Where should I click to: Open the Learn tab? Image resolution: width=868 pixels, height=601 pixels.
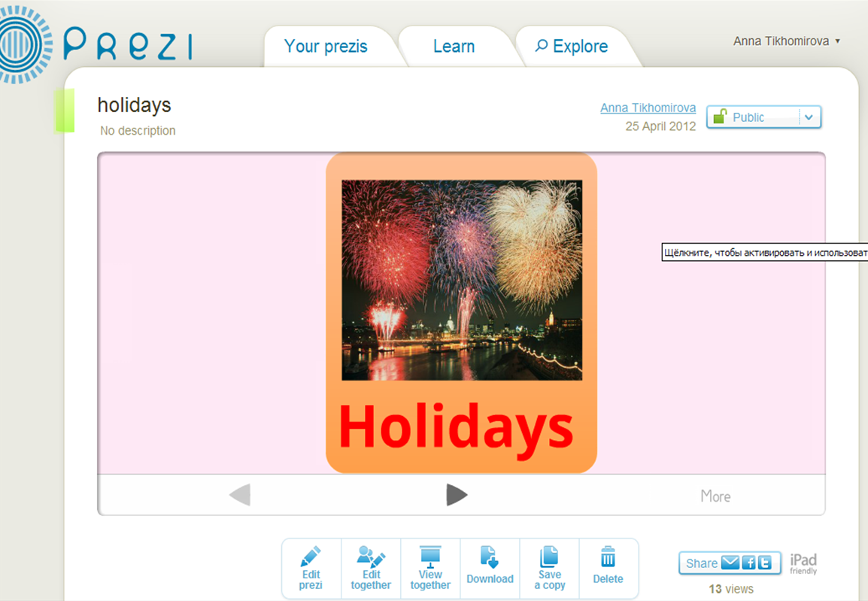pos(454,47)
